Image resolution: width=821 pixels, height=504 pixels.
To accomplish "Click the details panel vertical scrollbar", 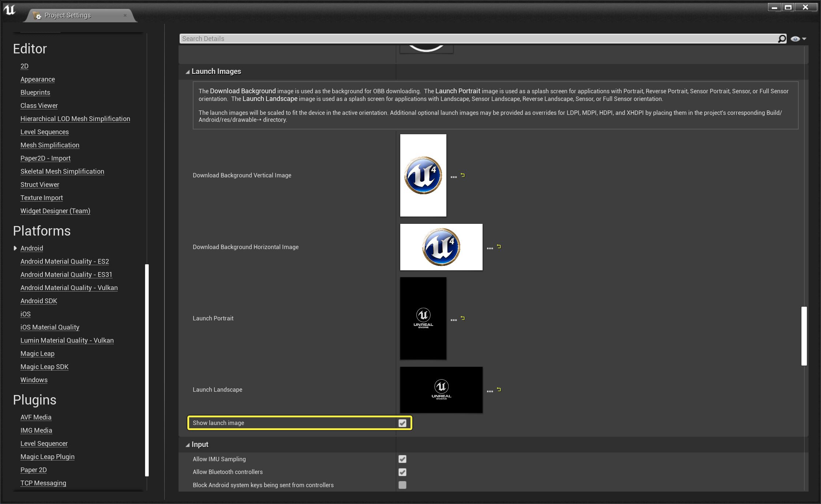I will click(x=804, y=336).
